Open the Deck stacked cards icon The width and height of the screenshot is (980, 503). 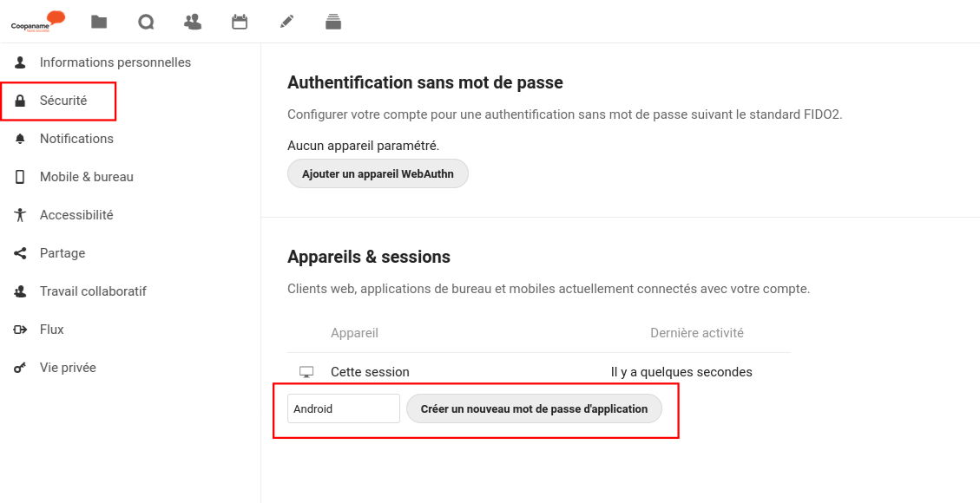[x=333, y=22]
